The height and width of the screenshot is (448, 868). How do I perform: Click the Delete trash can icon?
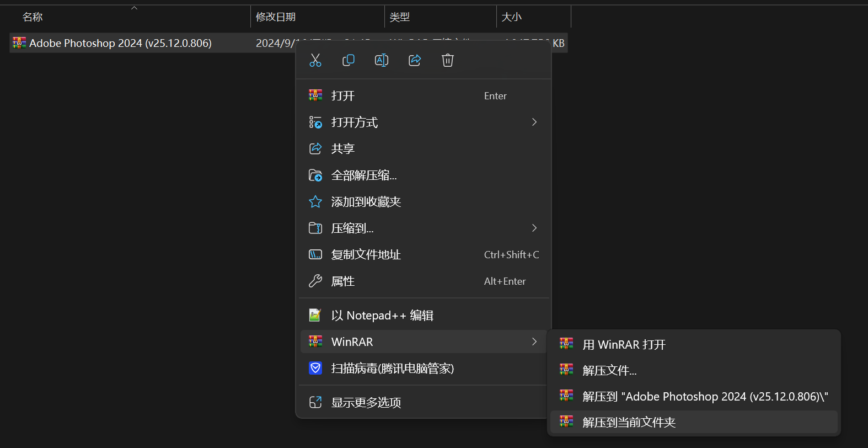[448, 60]
